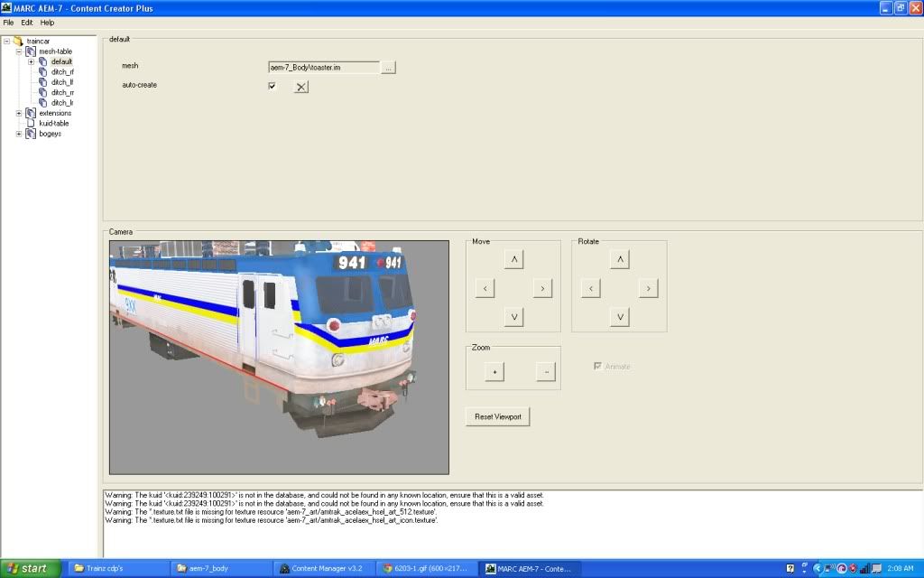Collapse the mesh-table node
The width and height of the screenshot is (924, 578).
tap(19, 51)
